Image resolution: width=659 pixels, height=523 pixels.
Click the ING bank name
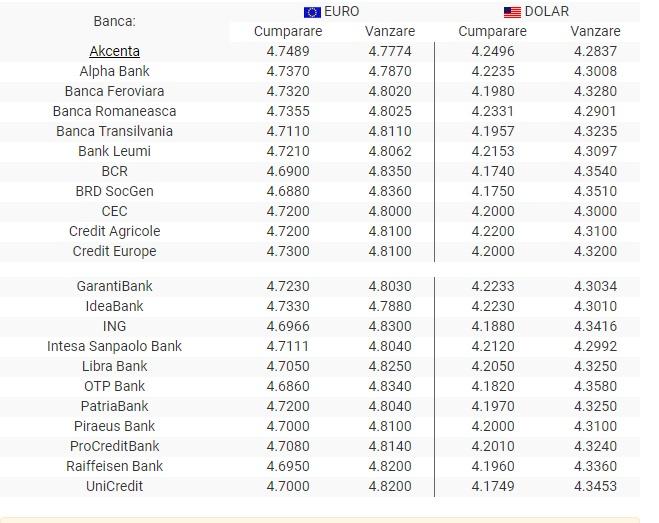[114, 326]
